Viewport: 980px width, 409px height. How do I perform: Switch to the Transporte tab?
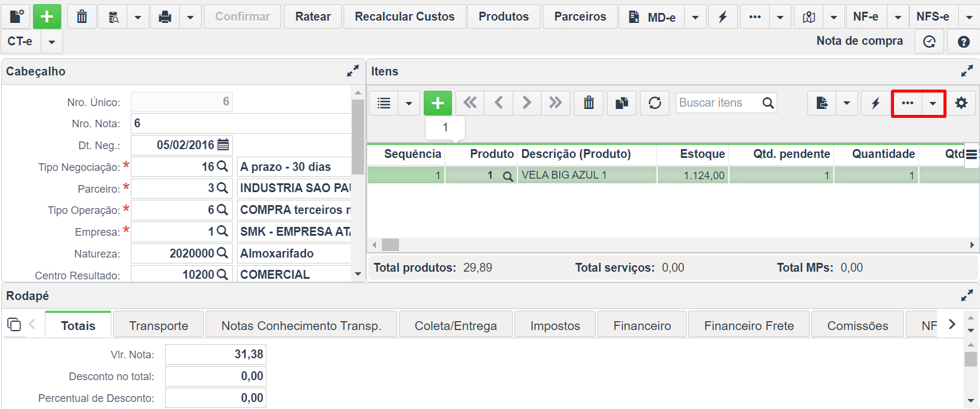159,325
